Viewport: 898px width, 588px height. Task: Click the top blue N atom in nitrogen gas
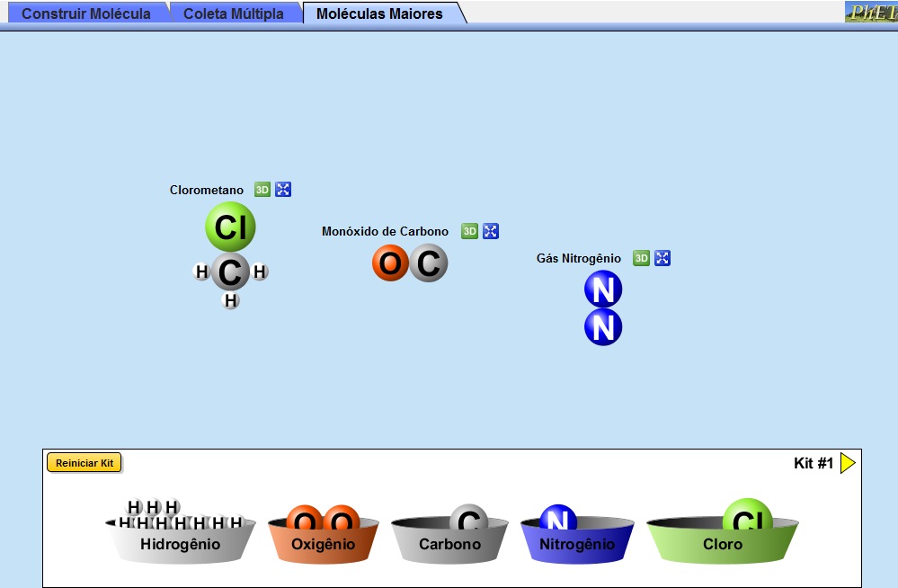coord(603,290)
